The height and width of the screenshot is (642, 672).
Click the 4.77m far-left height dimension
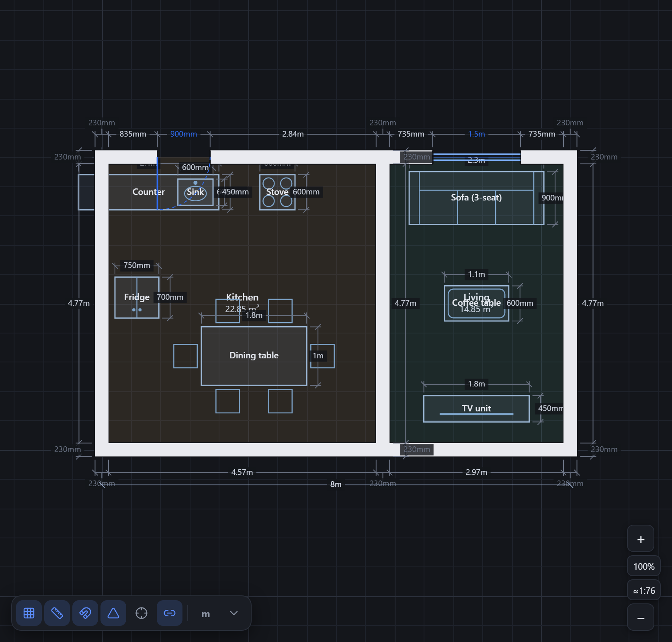point(79,303)
